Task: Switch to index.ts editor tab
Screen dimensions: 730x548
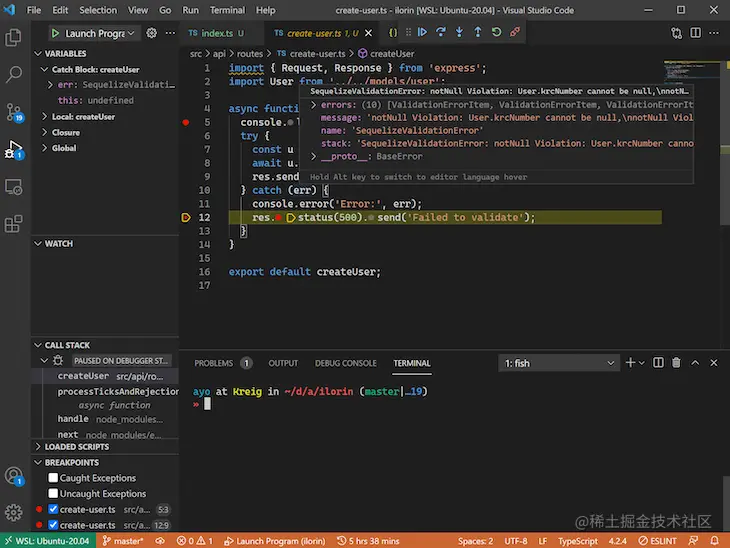Action: point(216,33)
